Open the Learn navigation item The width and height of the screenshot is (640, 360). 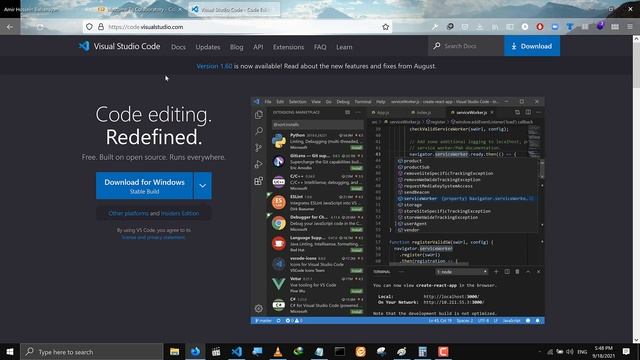344,47
